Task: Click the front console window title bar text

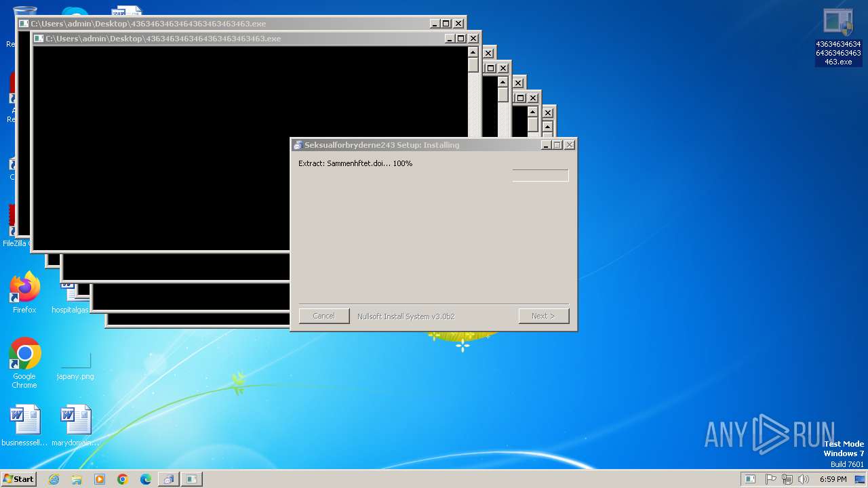Action: pyautogui.click(x=163, y=39)
